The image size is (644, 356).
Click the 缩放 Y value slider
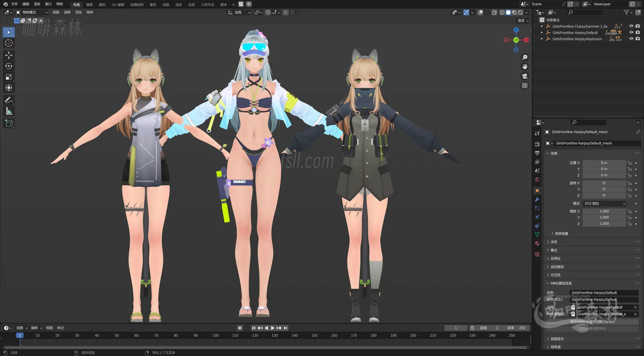[x=604, y=217]
